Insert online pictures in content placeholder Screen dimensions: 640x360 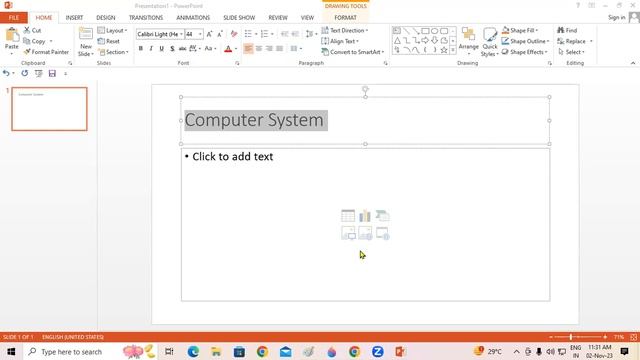(365, 233)
